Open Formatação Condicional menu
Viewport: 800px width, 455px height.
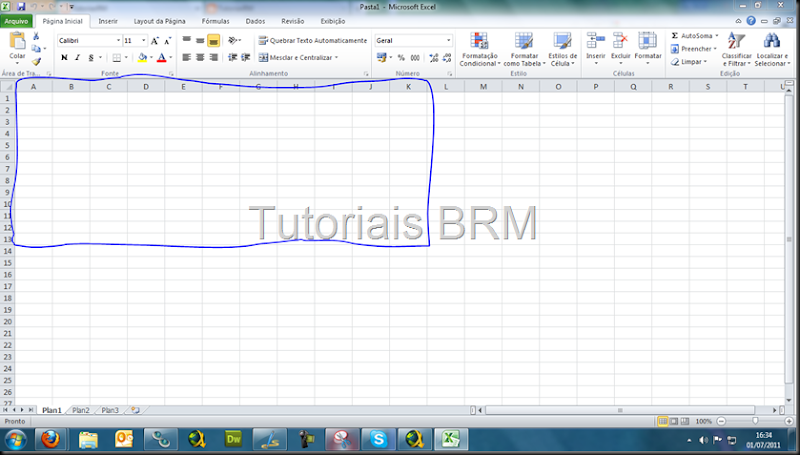pos(479,49)
